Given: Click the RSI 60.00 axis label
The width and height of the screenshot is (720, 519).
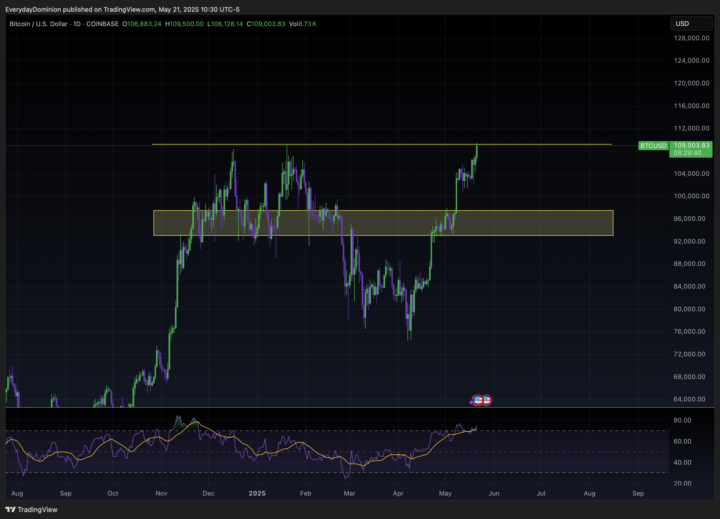Looking at the screenshot, I should pos(682,441).
